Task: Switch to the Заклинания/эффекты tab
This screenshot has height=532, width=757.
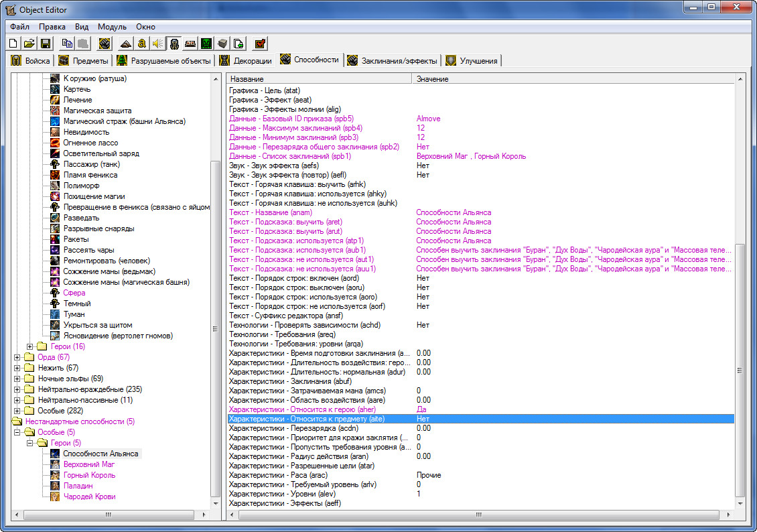Action: coord(393,61)
